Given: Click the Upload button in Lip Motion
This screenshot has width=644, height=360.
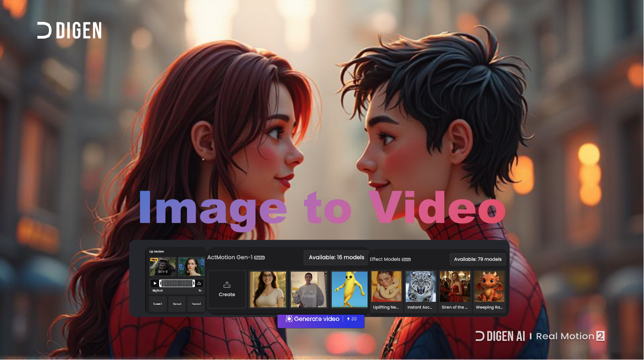Looking at the screenshot, I should [177, 304].
